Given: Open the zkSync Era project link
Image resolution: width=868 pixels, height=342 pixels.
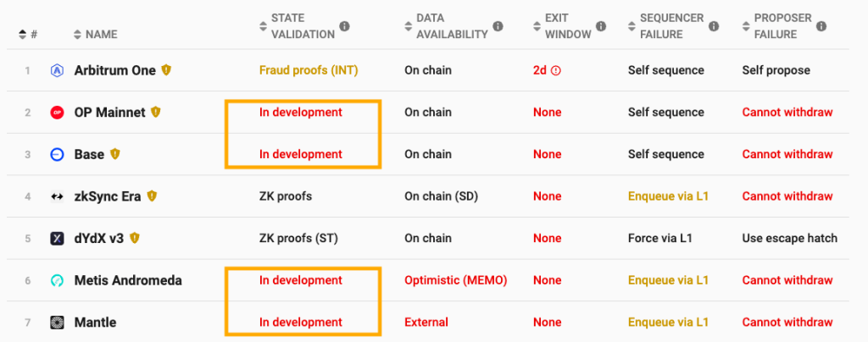Looking at the screenshot, I should [108, 196].
